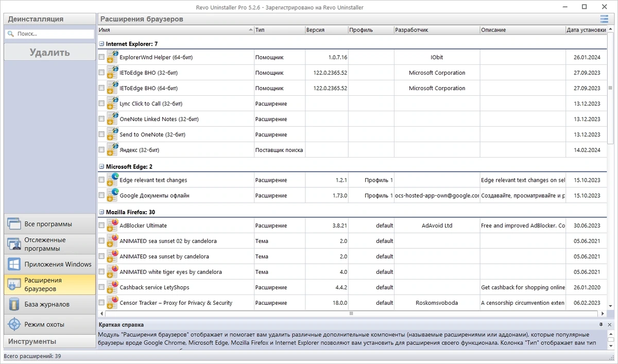Click the Roskomsvoboda developer cell
This screenshot has height=364, width=618.
pyautogui.click(x=437, y=303)
